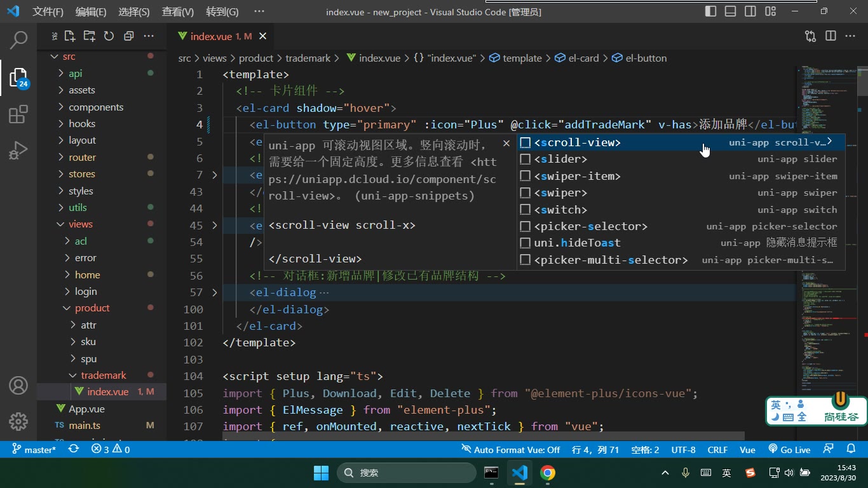868x488 pixels.
Task: Launch Google Chrome from taskbar
Action: (548, 473)
